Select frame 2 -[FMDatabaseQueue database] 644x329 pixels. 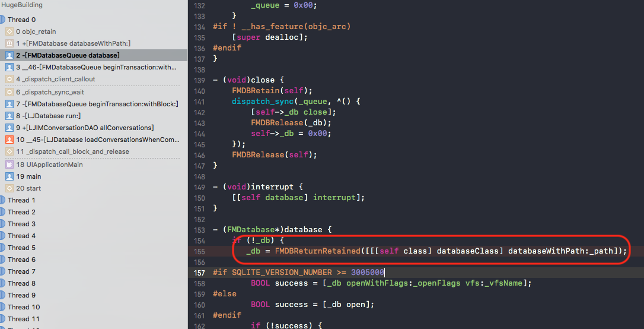pos(94,55)
